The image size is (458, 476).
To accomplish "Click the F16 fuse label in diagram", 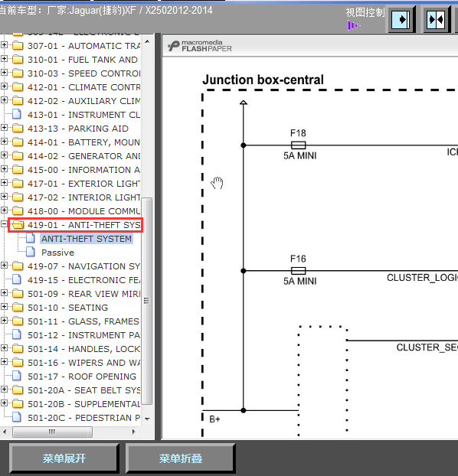I will pyautogui.click(x=298, y=259).
